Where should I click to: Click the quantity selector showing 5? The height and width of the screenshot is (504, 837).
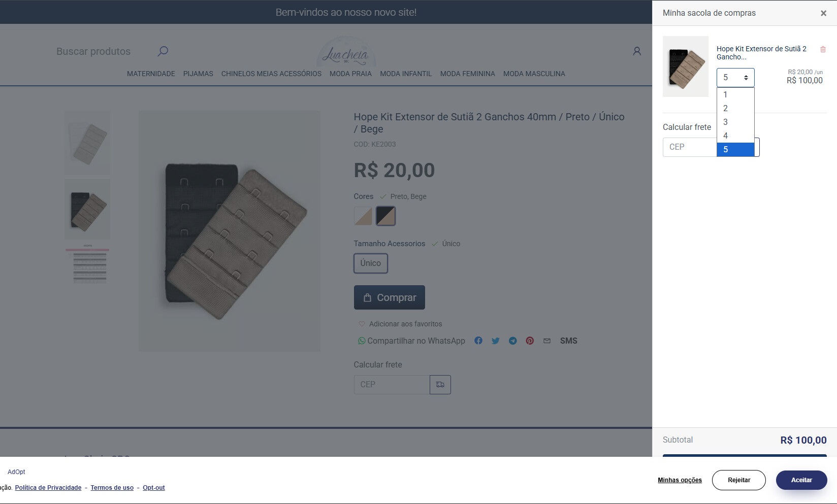(x=735, y=78)
